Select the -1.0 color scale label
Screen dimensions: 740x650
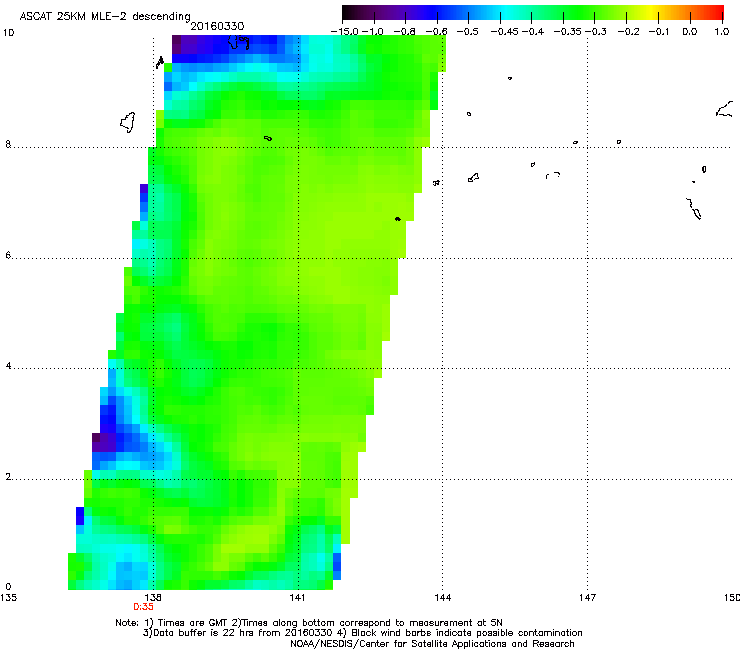tap(373, 32)
